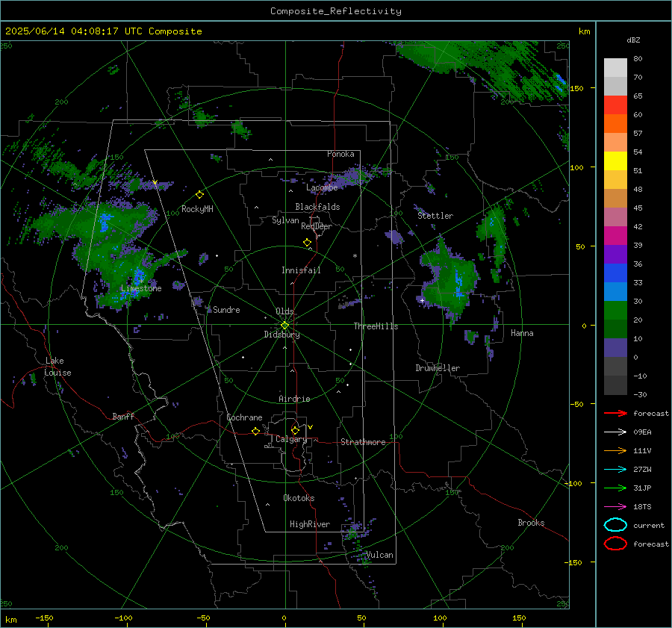Image resolution: width=672 pixels, height=628 pixels.
Task: Click the Brooks label
Action: [x=531, y=523]
